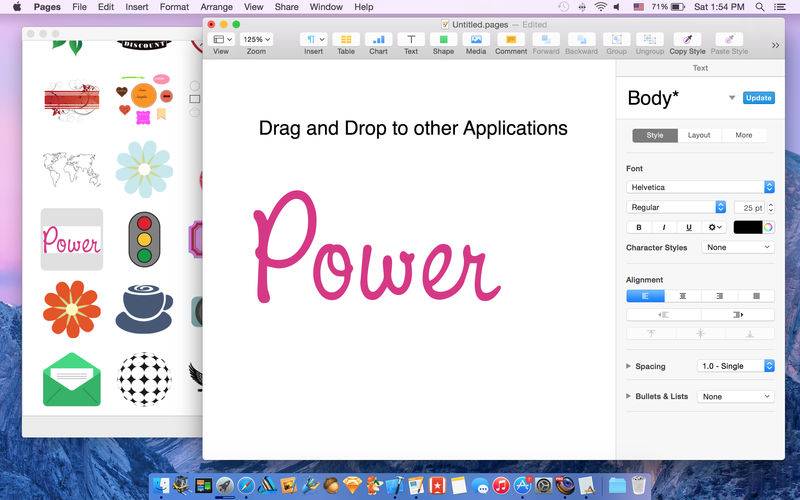Image resolution: width=800 pixels, height=500 pixels.
Task: Open the Helvetica font dropdown
Action: [x=701, y=187]
